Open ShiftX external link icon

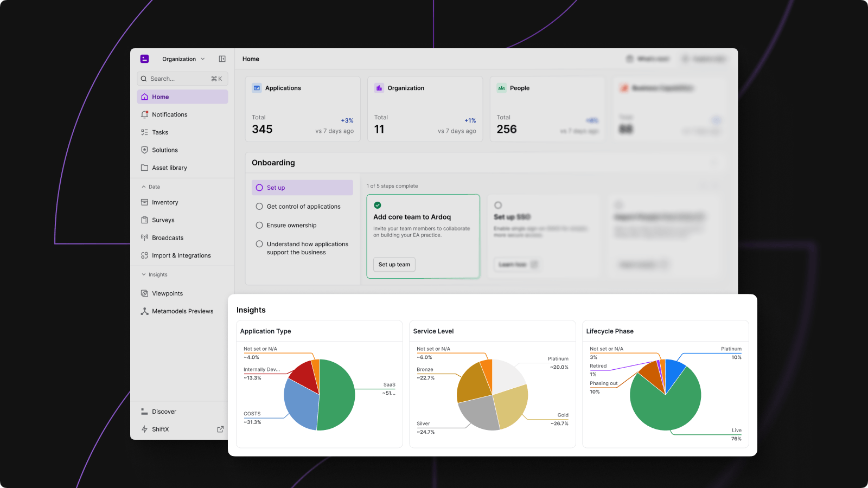point(220,429)
